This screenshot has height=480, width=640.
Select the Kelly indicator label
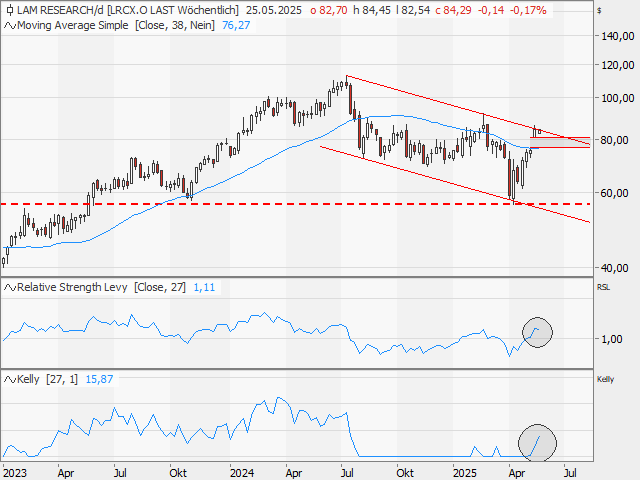click(x=28, y=379)
